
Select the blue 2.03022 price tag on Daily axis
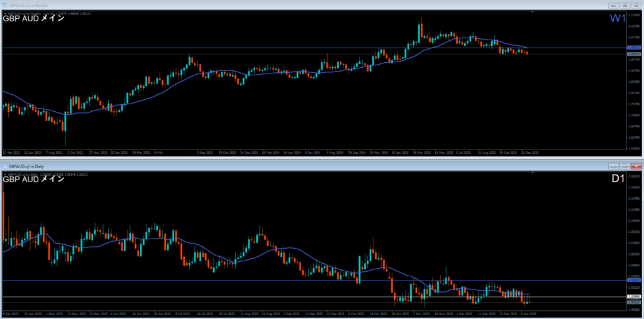point(634,280)
